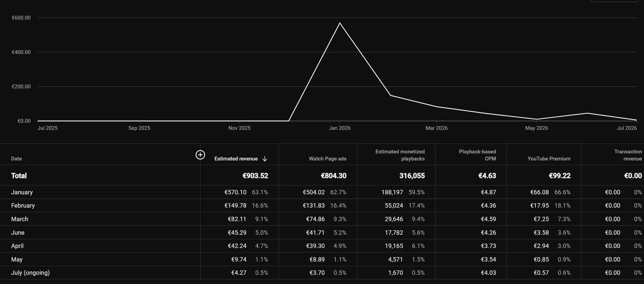This screenshot has width=644, height=284.
Task: Click the Total row label
Action: tap(19, 176)
